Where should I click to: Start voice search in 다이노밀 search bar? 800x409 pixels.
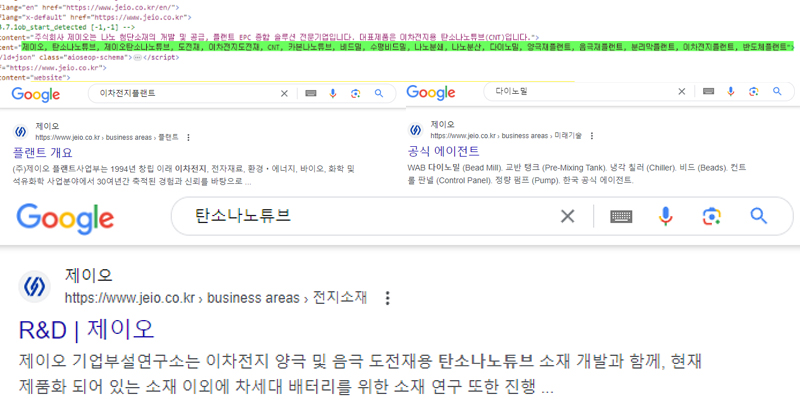(x=731, y=91)
